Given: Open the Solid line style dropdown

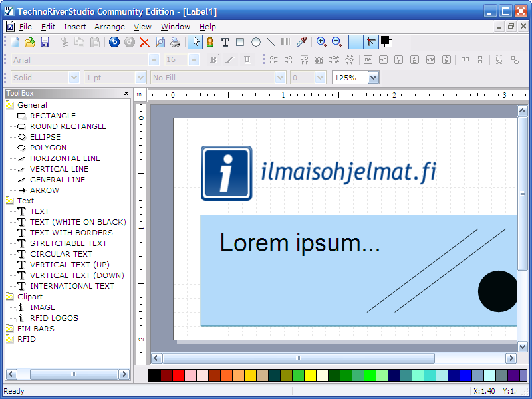Looking at the screenshot, I should 74,78.
